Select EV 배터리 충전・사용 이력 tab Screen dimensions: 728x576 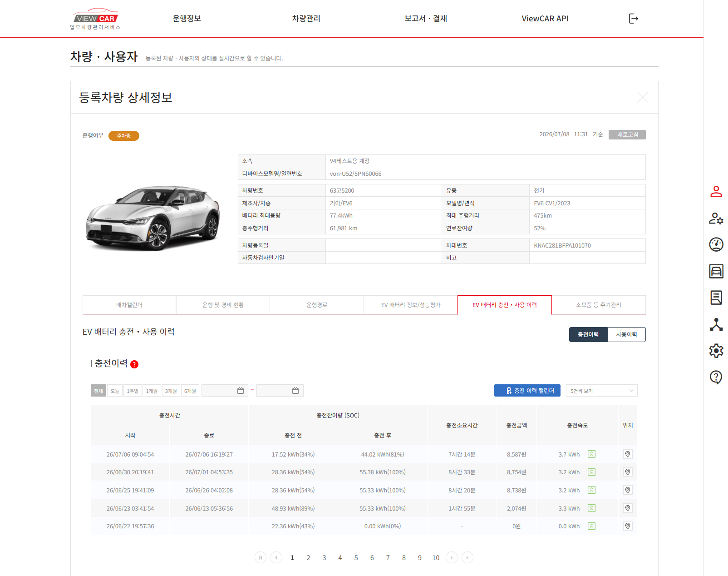(505, 305)
